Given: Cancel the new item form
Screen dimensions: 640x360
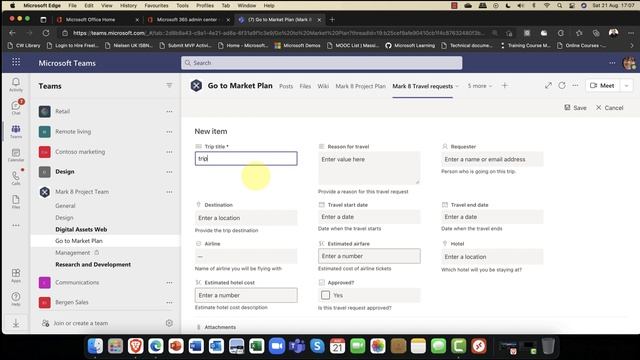Looking at the screenshot, I should [609, 108].
